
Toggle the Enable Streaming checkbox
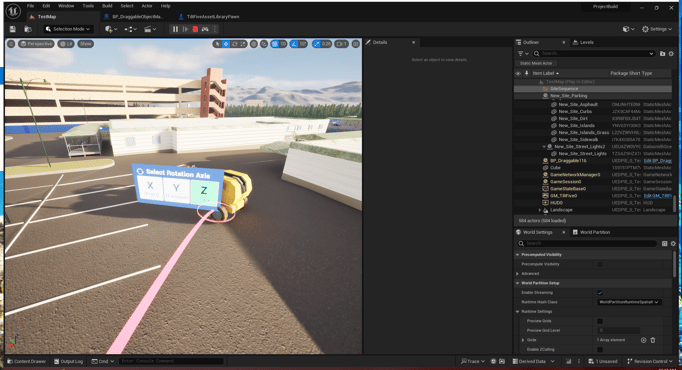point(600,293)
